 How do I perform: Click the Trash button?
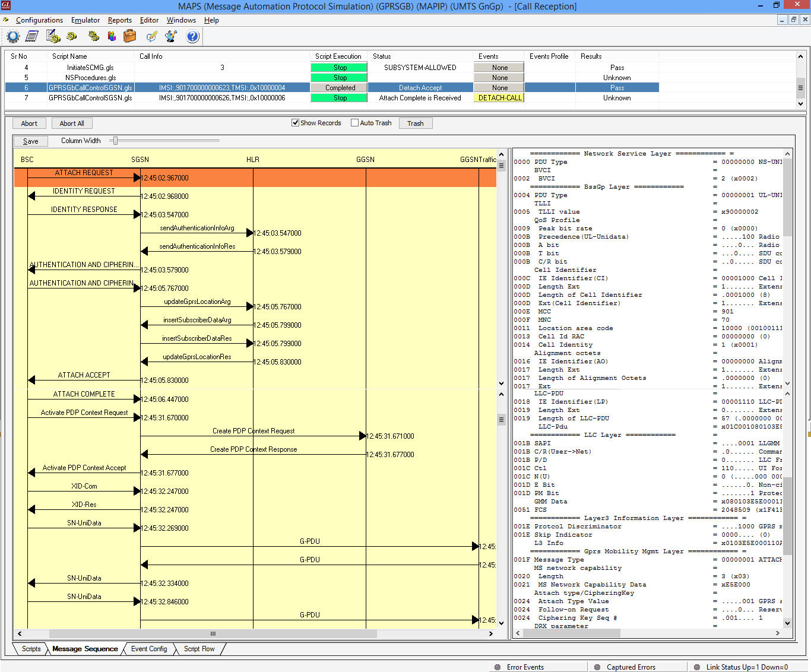point(416,123)
